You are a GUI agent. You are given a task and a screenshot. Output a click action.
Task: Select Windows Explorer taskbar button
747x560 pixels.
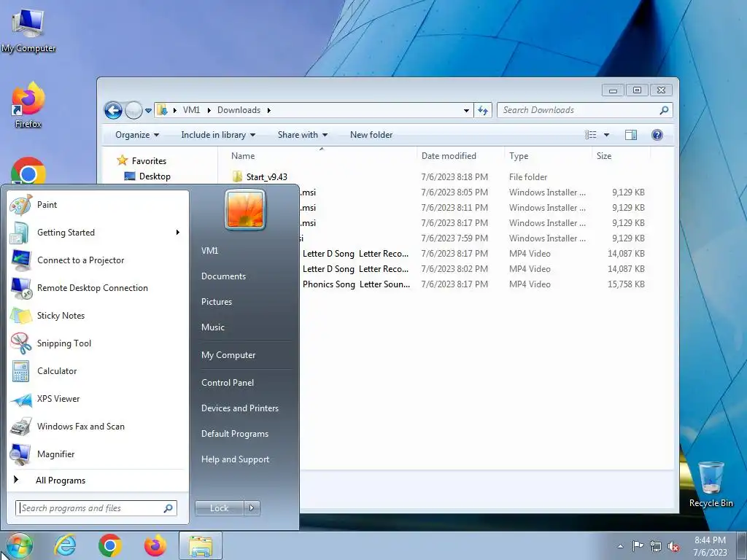[x=201, y=545]
